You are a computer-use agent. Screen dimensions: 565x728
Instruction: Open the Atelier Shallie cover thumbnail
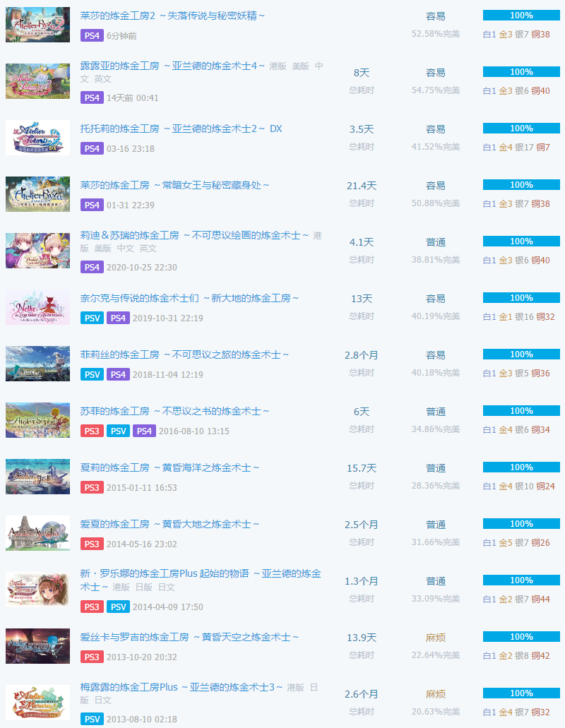point(37,477)
